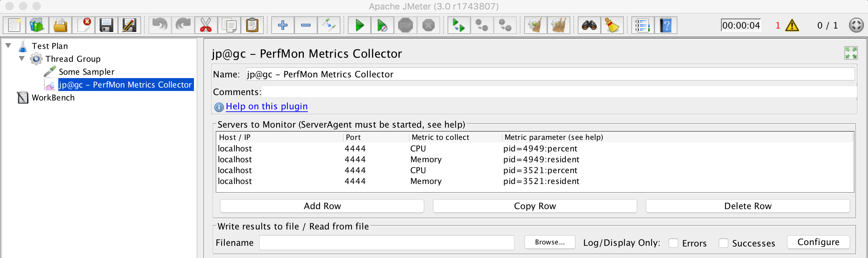Screen dimensions: 868x258
Task: Undo the last action
Action: coord(160,25)
